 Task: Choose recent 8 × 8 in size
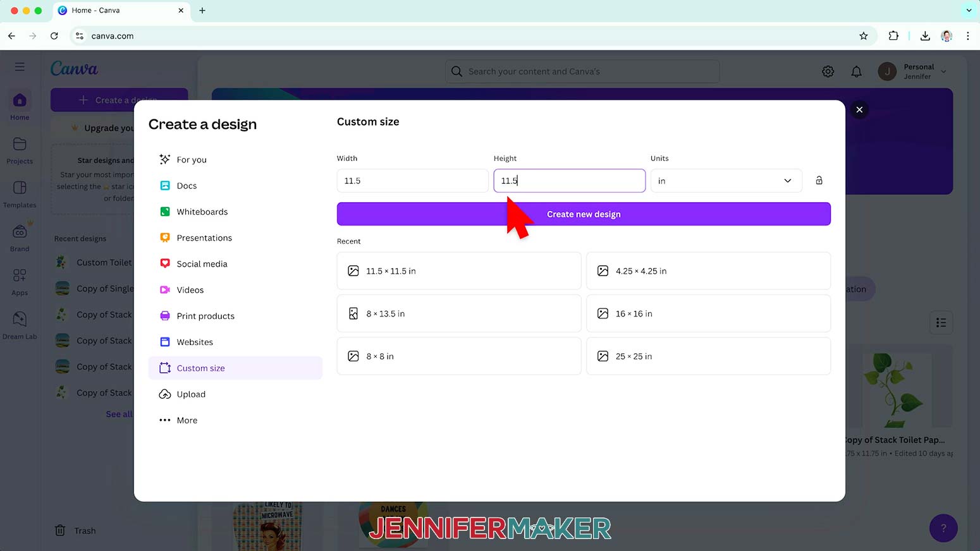(x=459, y=356)
